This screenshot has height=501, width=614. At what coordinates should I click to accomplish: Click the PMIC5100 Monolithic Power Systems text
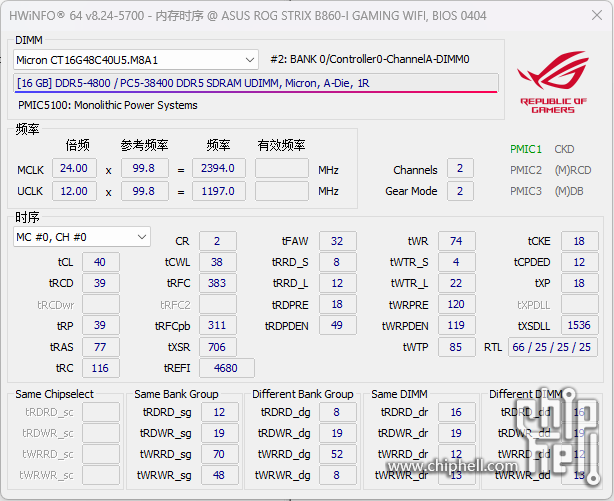click(x=108, y=105)
